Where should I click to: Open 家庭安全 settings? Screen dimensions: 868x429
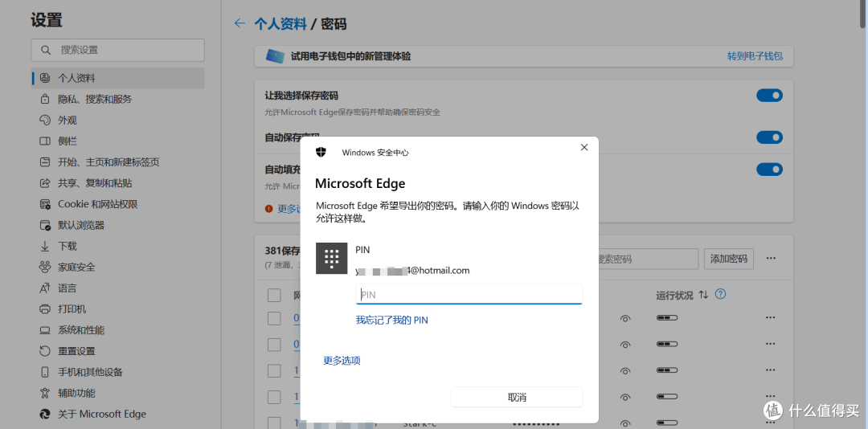(x=118, y=268)
